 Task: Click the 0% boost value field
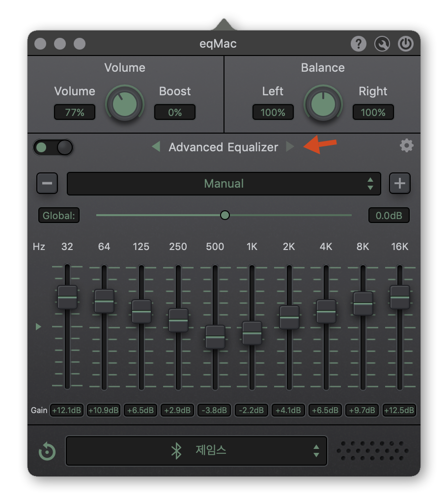(175, 112)
